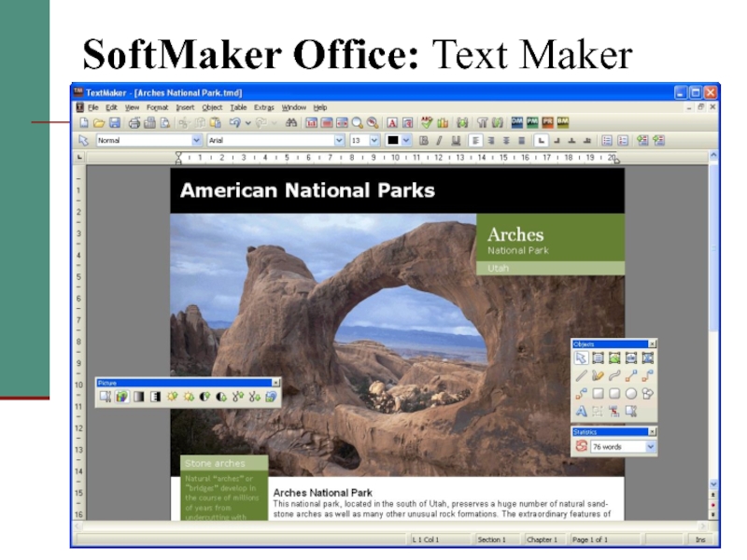Click the black font color swatch

click(393, 140)
